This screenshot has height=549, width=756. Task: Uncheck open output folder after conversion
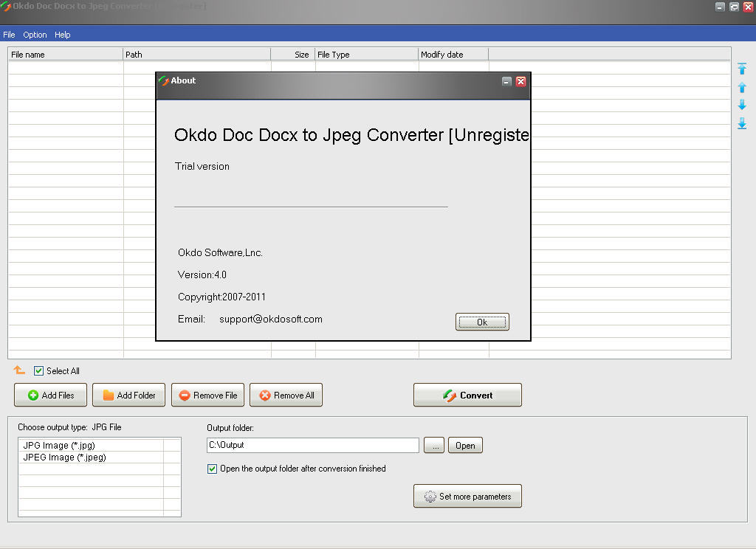[x=213, y=469]
